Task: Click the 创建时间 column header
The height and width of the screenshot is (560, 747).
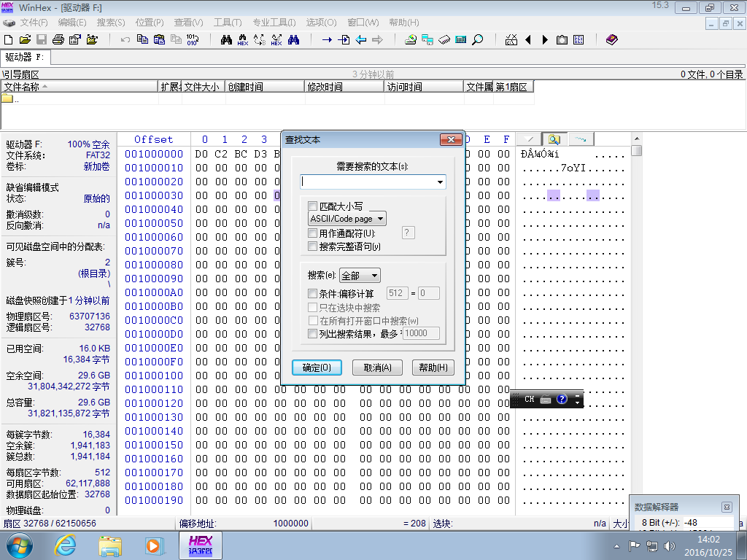Action: [x=264, y=87]
